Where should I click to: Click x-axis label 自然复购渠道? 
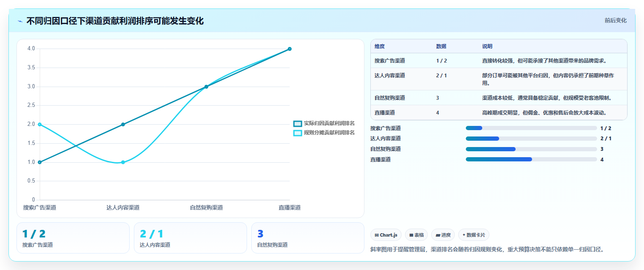click(206, 207)
